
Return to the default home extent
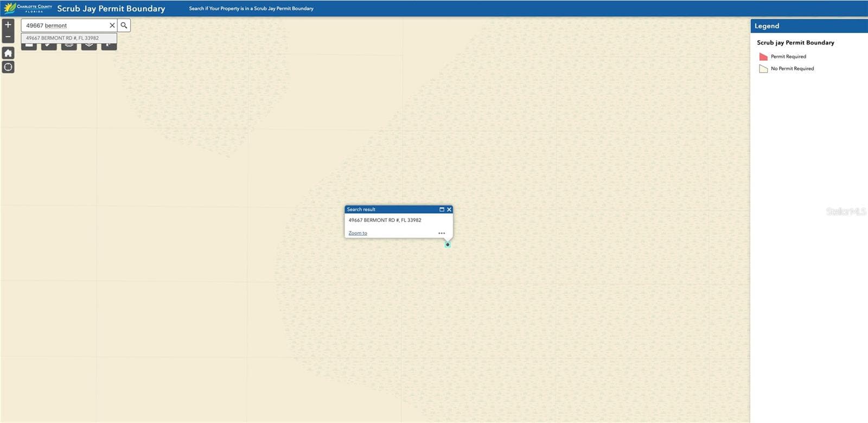(x=8, y=53)
